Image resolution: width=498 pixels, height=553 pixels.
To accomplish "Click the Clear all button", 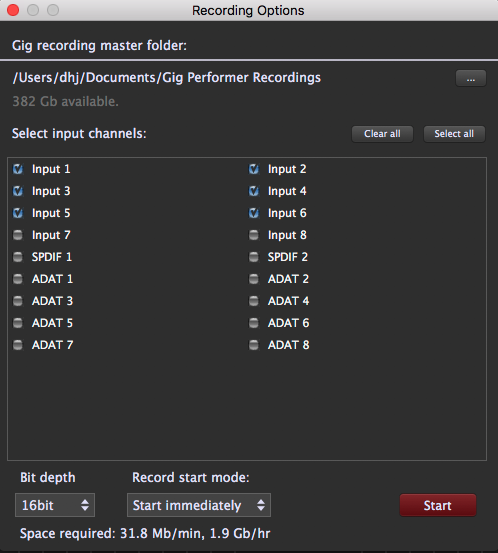I will [382, 134].
